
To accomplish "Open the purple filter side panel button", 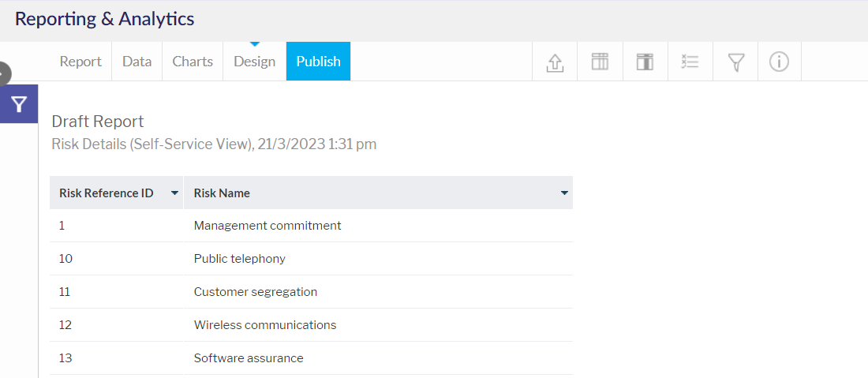I will pos(19,104).
